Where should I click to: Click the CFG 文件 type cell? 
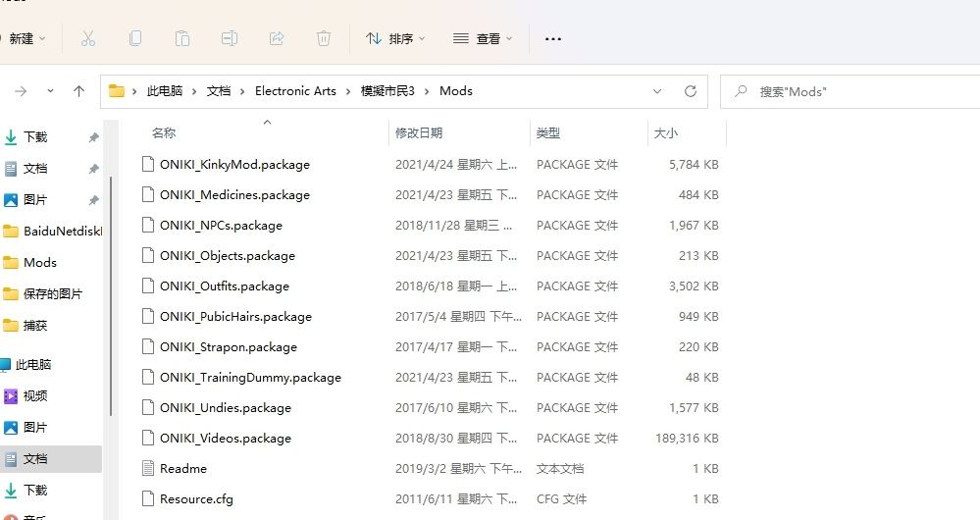pos(561,499)
